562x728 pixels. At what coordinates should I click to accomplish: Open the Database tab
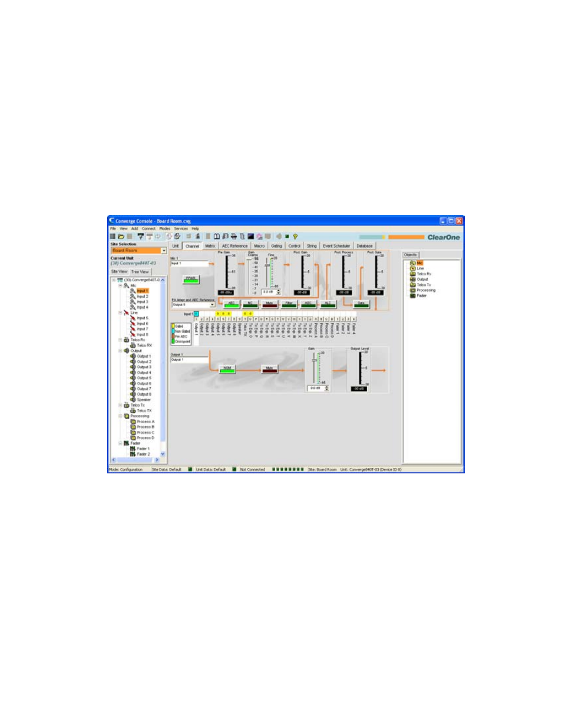pos(365,246)
